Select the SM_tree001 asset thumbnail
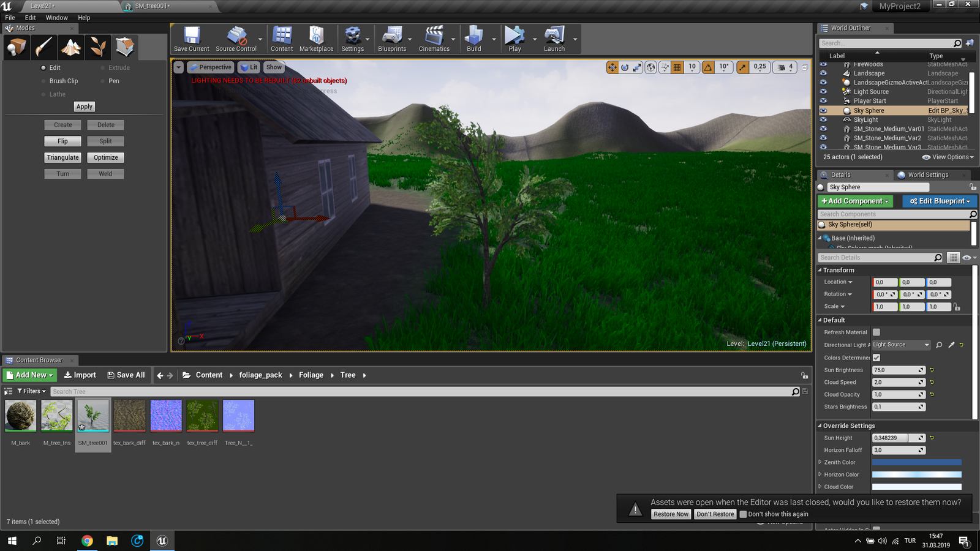Image resolution: width=980 pixels, height=551 pixels. [93, 416]
